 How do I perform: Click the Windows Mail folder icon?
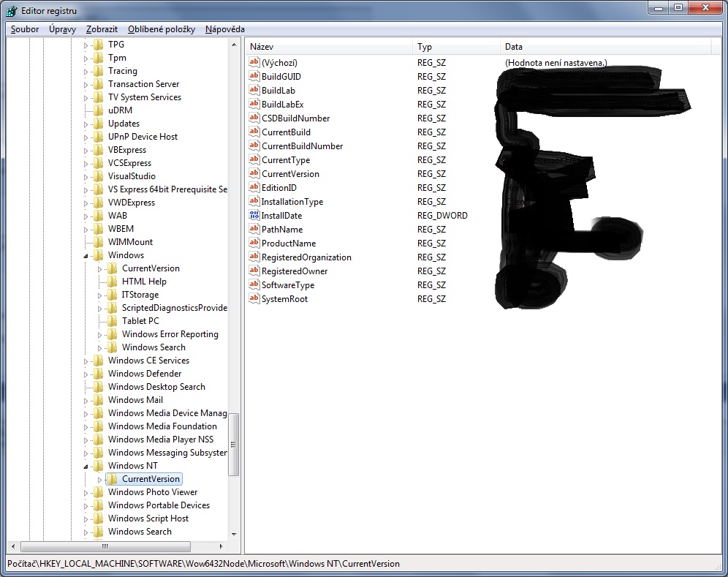pyautogui.click(x=99, y=400)
